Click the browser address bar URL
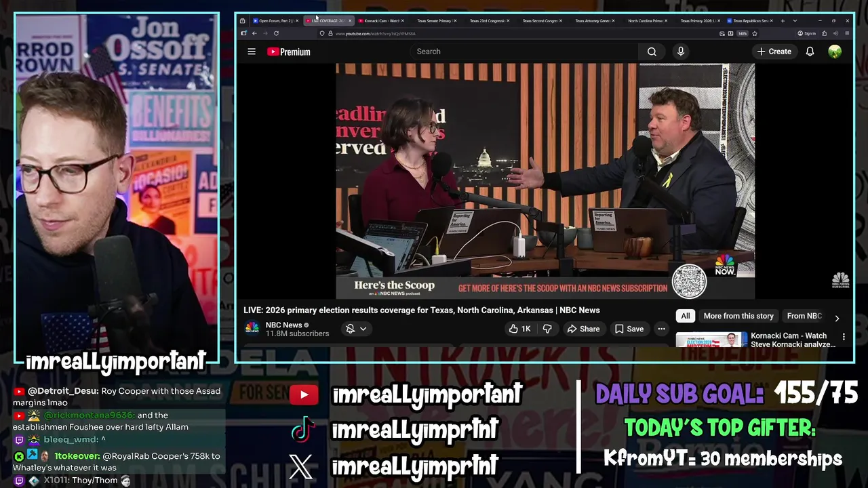Viewport: 868px width, 488px height. click(375, 33)
